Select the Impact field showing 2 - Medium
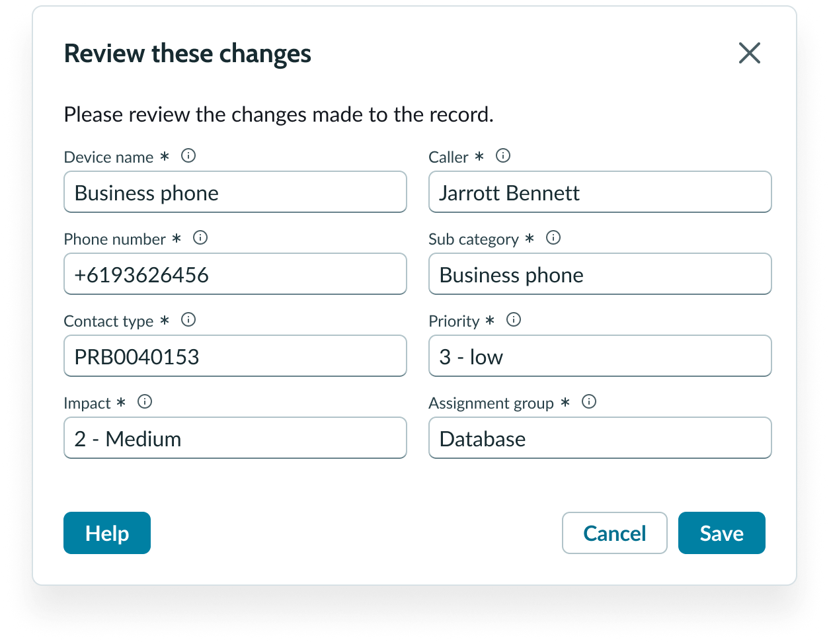This screenshot has height=644, width=829. 235,438
